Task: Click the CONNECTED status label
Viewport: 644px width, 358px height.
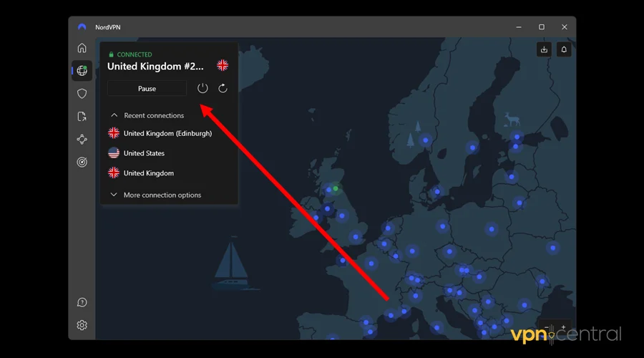Action: 135,54
